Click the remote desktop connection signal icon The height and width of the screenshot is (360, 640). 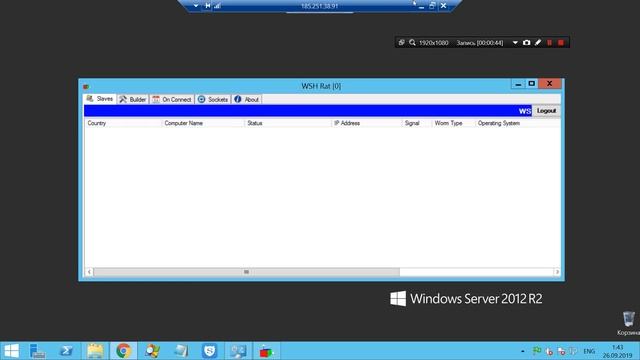coord(218,6)
